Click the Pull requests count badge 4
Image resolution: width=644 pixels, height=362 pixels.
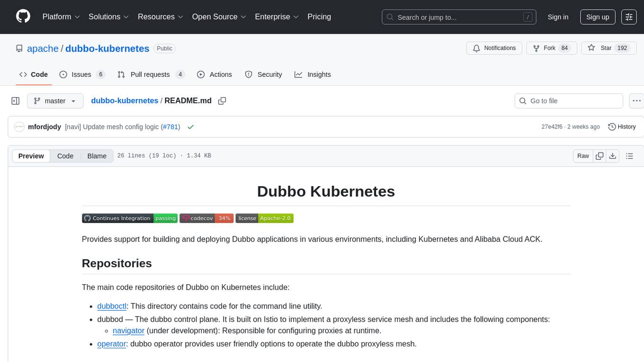[x=180, y=74]
